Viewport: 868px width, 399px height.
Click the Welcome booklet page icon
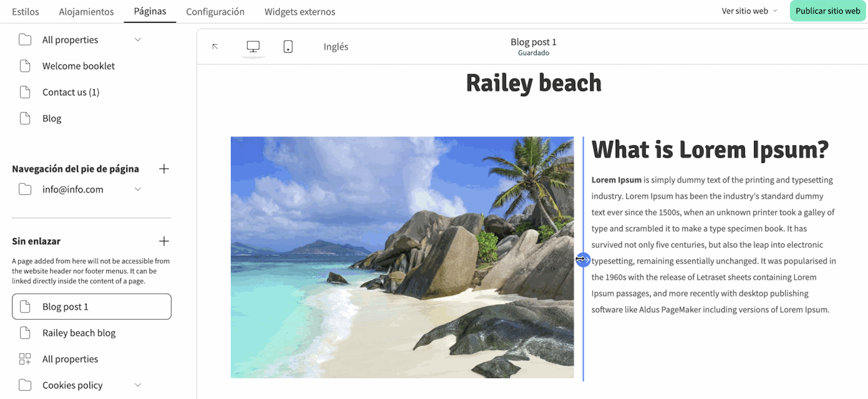pyautogui.click(x=25, y=66)
